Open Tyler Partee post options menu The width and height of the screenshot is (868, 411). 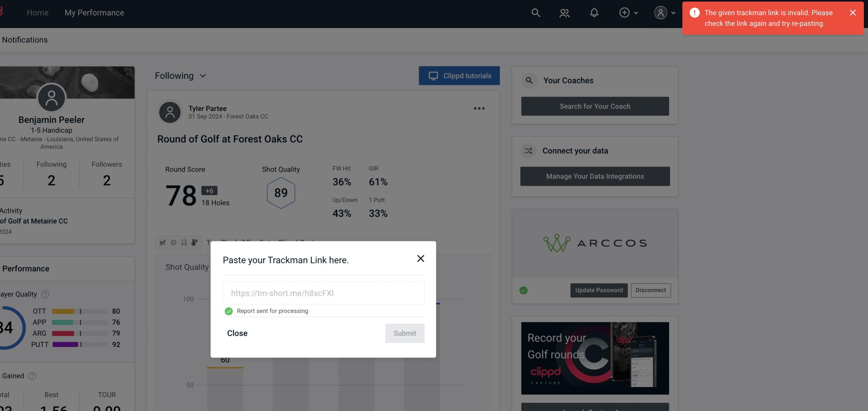(x=479, y=109)
